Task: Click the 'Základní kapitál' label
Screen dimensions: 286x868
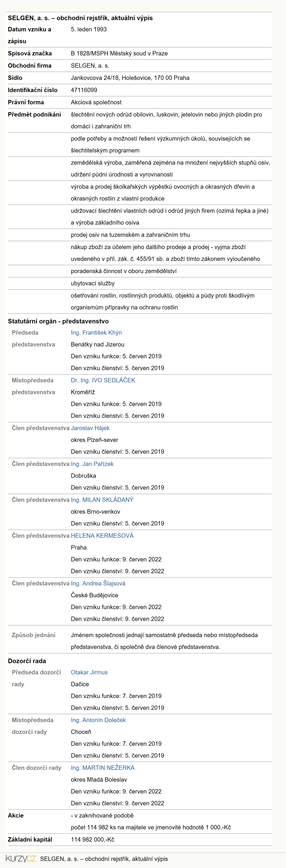Action: point(30,839)
